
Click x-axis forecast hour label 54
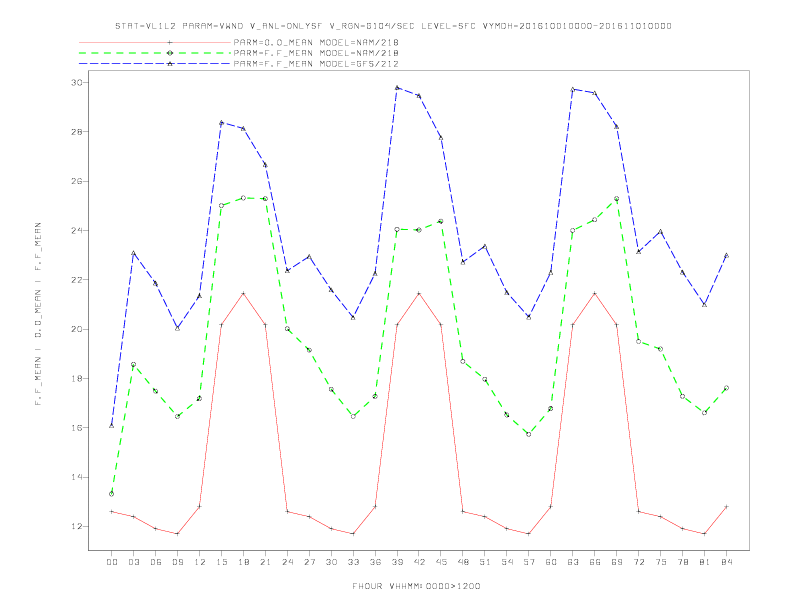pyautogui.click(x=507, y=562)
